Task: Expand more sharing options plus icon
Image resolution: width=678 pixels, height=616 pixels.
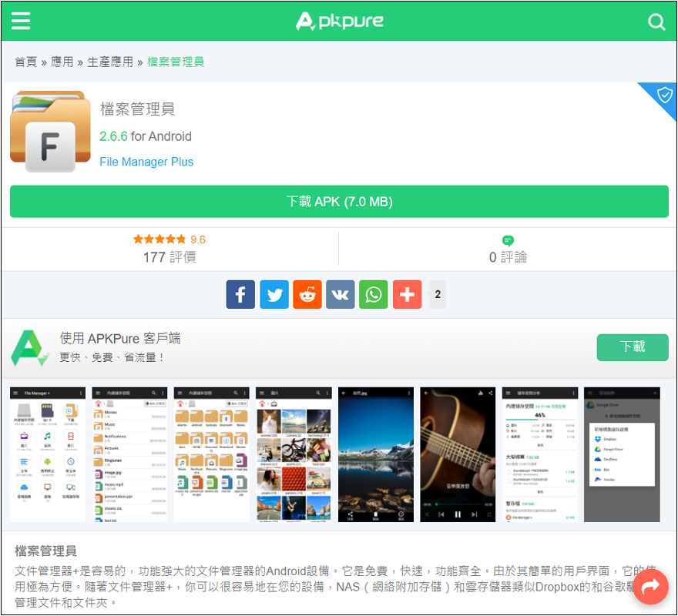Action: click(x=407, y=294)
